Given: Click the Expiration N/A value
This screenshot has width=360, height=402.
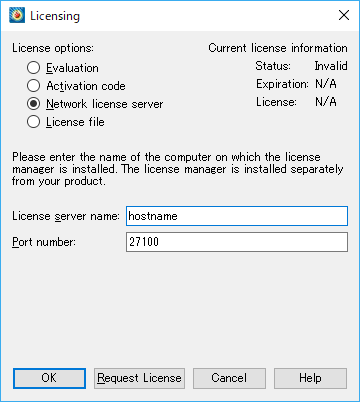Looking at the screenshot, I should (x=326, y=84).
